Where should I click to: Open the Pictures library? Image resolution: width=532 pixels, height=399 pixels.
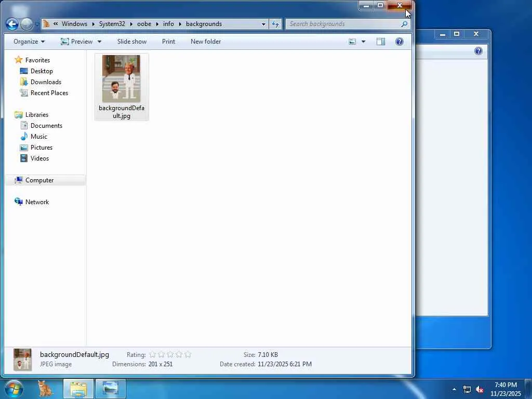(42, 147)
